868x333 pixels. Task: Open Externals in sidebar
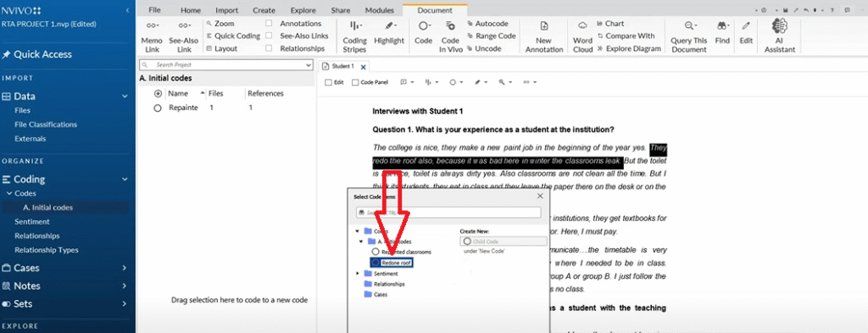pos(30,139)
